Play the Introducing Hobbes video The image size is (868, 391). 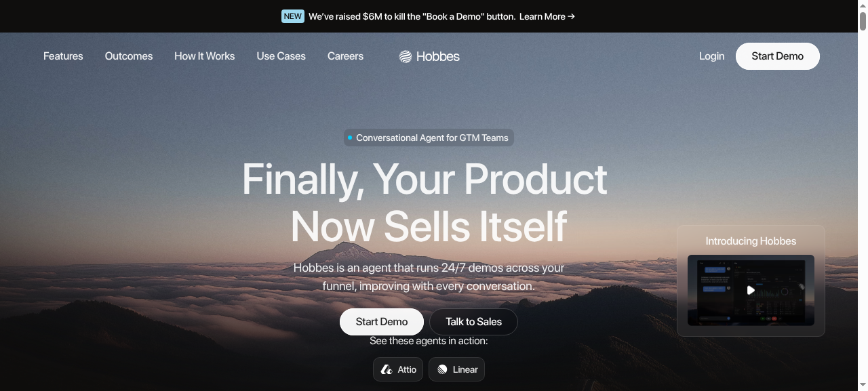(751, 290)
